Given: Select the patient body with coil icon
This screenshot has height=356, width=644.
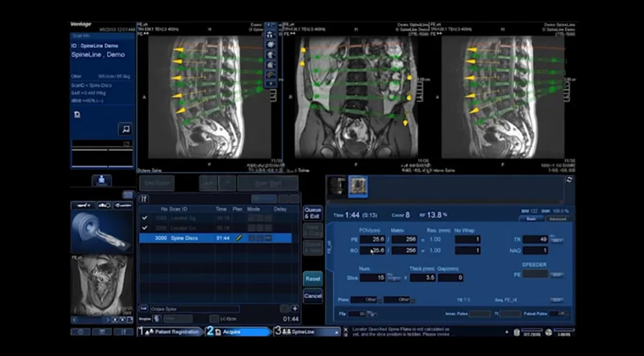Looking at the screenshot, I should click(x=104, y=205).
